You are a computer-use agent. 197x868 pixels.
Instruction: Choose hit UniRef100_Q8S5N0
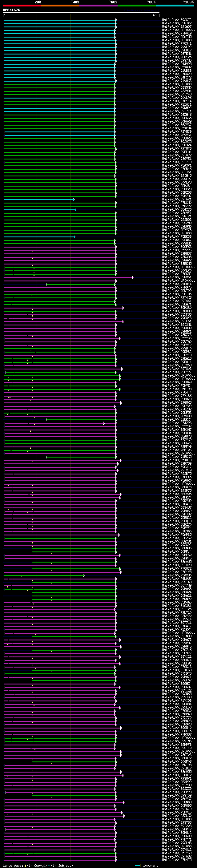(x=177, y=88)
